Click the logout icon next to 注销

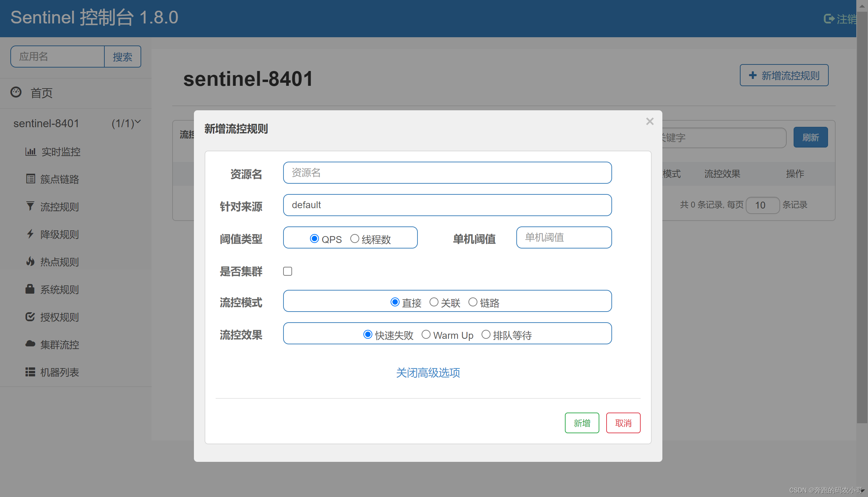click(x=829, y=19)
